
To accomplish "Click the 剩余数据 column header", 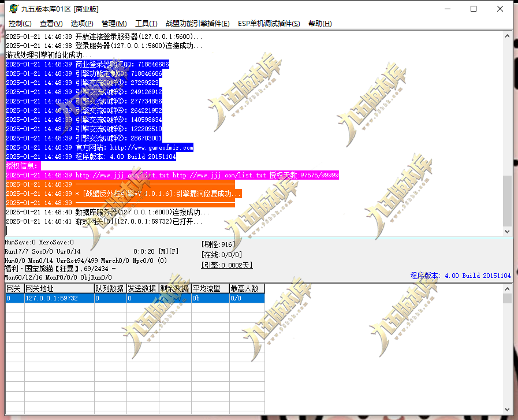I will click(175, 288).
